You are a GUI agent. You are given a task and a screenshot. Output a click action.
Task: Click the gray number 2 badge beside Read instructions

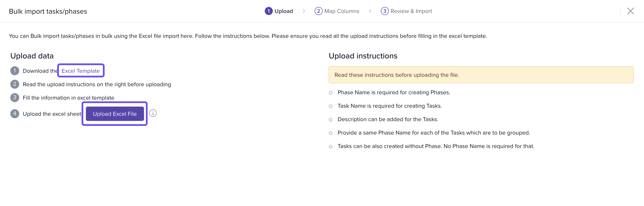click(x=15, y=84)
